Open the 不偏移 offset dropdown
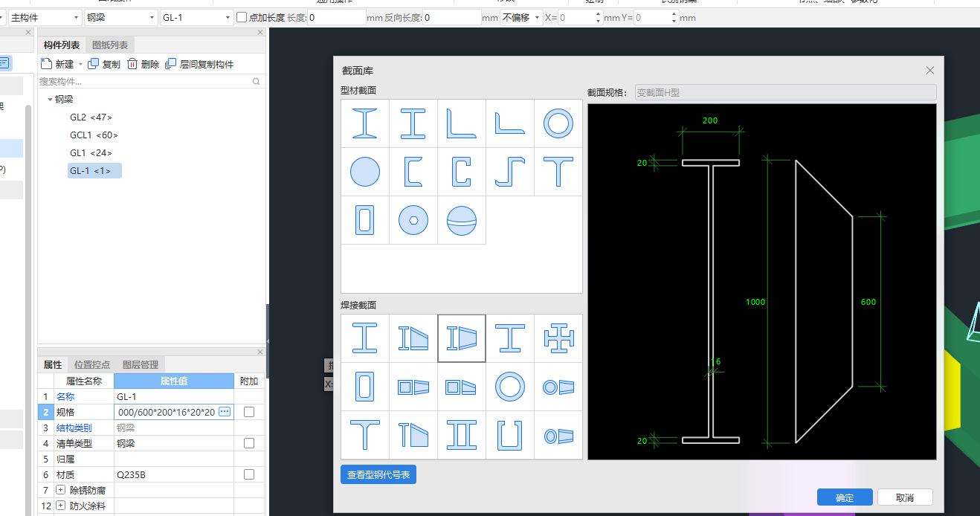 click(521, 17)
